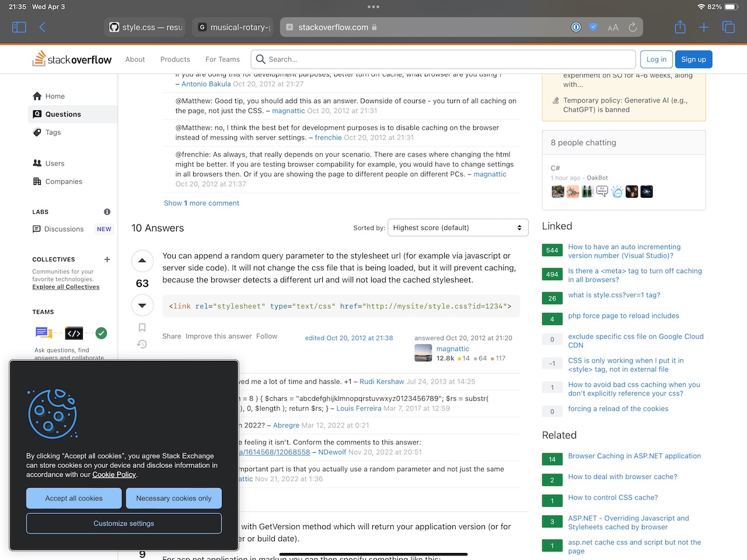Image resolution: width=747 pixels, height=560 pixels.
Task: Open Tags in the left sidebar
Action: coord(53,132)
